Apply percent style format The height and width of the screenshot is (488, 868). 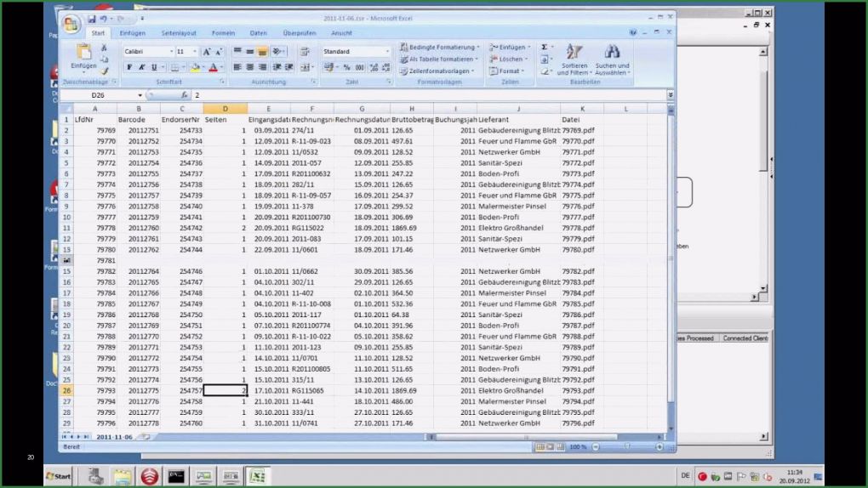point(347,67)
